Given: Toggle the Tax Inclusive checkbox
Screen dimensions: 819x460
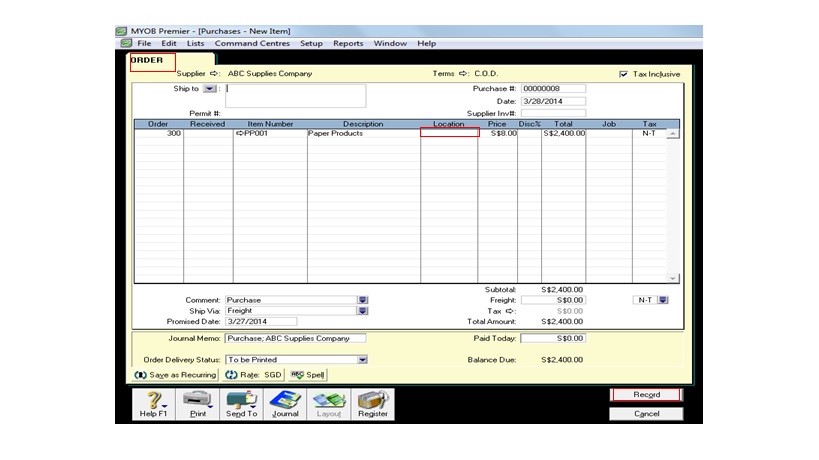Looking at the screenshot, I should point(623,74).
